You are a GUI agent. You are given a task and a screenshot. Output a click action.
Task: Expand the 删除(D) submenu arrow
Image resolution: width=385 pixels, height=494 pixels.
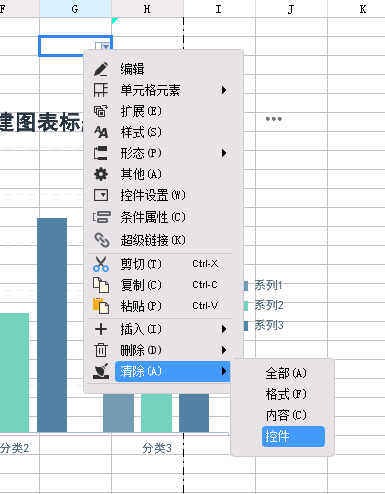pyautogui.click(x=224, y=350)
